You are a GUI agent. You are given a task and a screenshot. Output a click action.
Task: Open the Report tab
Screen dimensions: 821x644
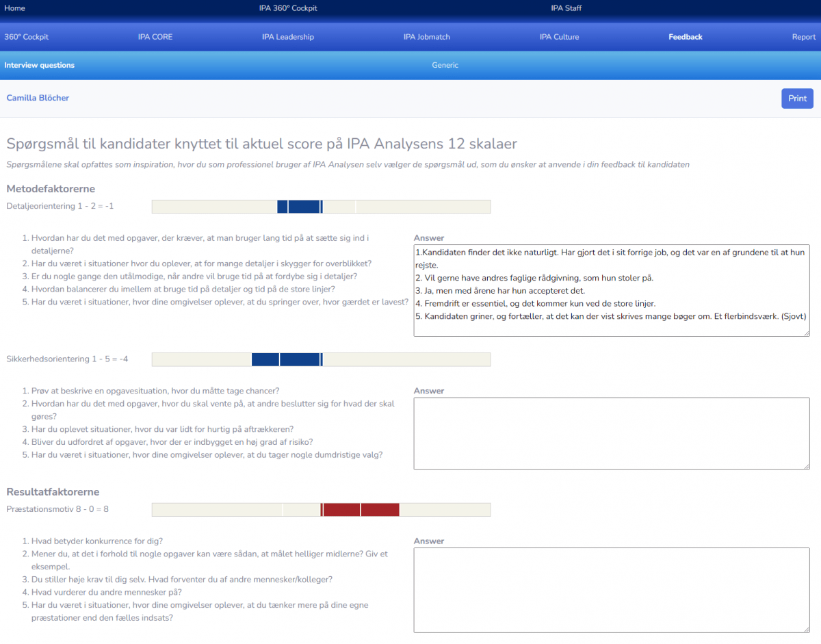click(803, 37)
